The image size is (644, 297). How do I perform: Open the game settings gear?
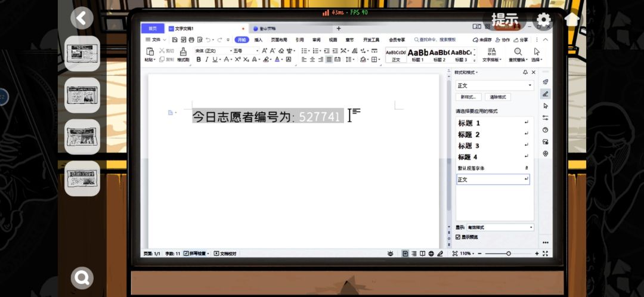pos(544,19)
